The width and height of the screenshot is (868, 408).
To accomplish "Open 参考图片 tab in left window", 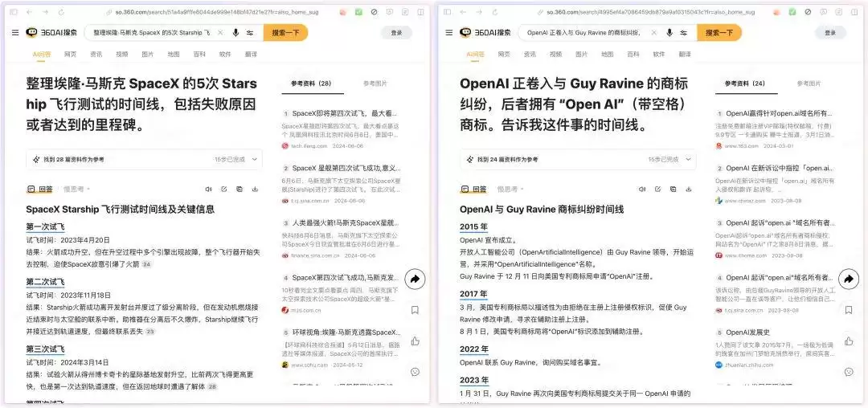I will (x=375, y=84).
